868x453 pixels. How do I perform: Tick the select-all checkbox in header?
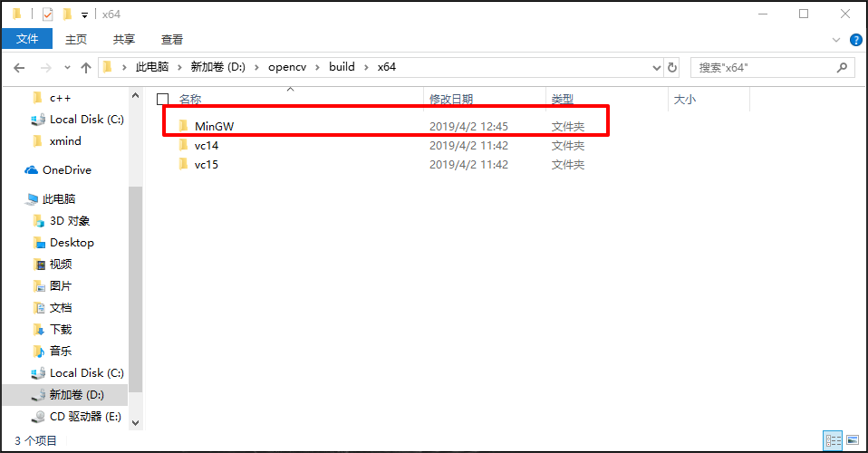pyautogui.click(x=163, y=99)
